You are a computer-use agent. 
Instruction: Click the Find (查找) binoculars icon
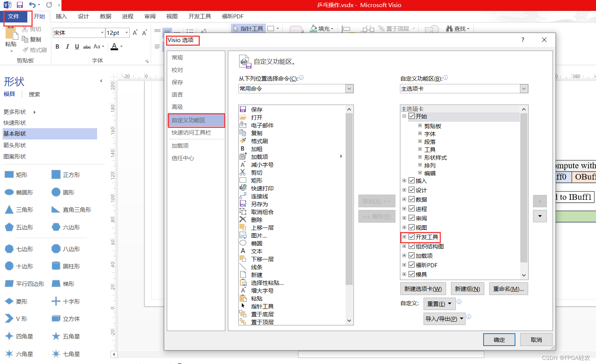[x=449, y=28]
